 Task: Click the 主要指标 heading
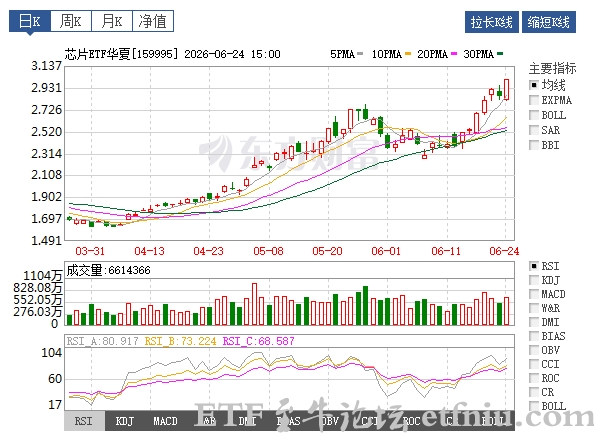552,68
